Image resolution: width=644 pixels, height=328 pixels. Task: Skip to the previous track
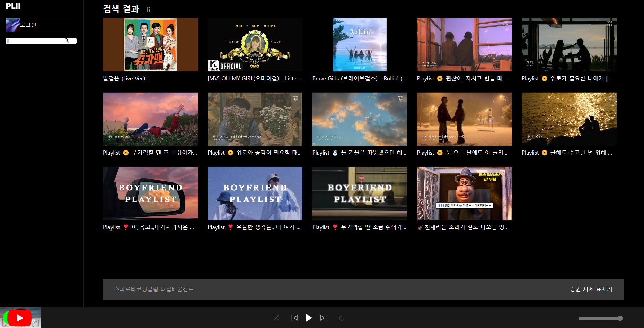[294, 318]
